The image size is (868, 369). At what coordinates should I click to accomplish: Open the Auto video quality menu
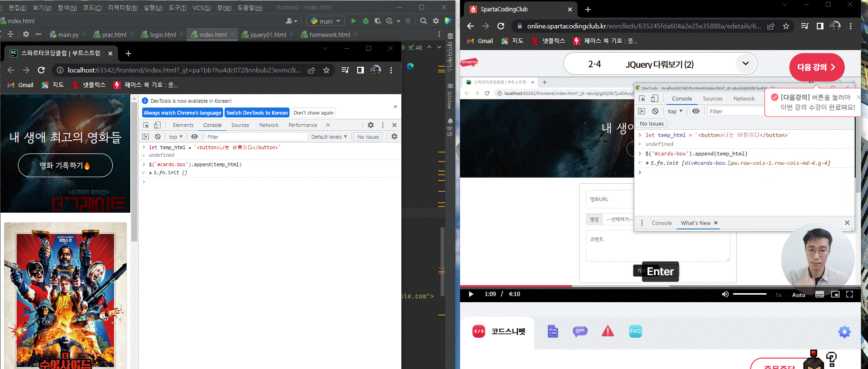799,295
